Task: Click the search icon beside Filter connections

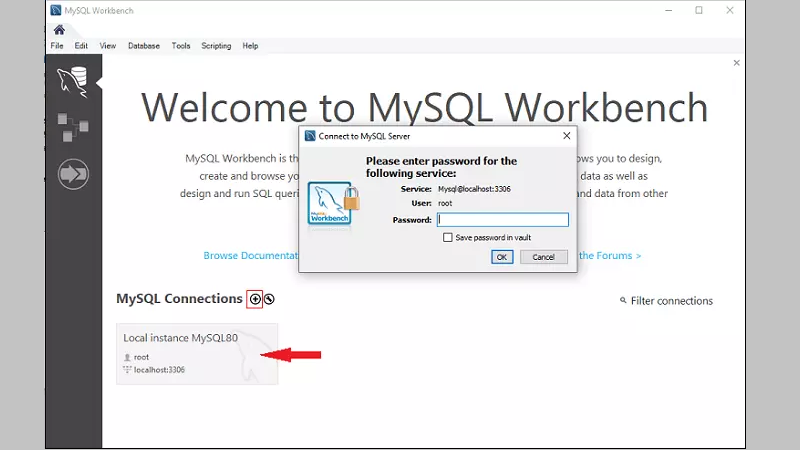Action: [623, 300]
